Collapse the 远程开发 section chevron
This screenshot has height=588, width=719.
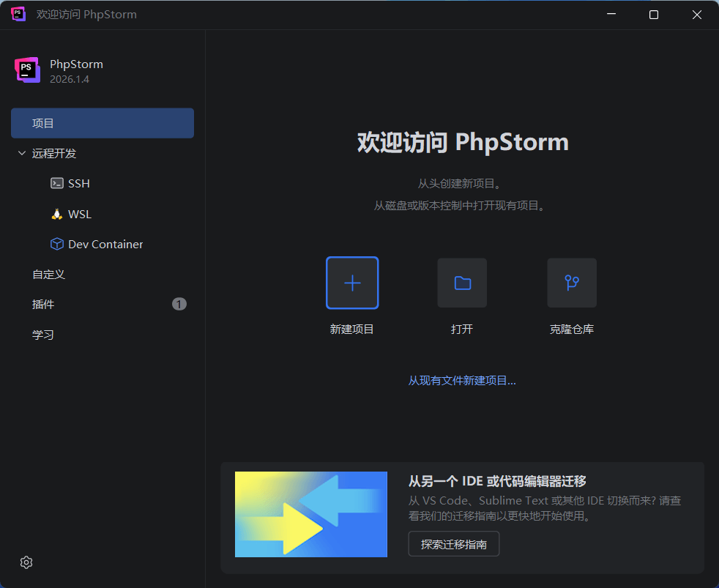[21, 153]
